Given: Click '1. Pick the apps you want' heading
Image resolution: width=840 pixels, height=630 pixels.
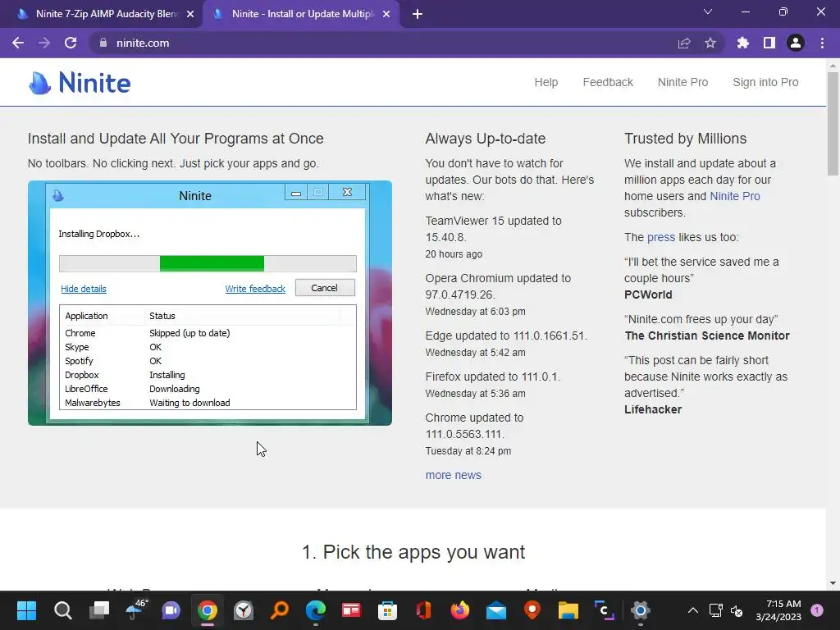Looking at the screenshot, I should [x=413, y=552].
